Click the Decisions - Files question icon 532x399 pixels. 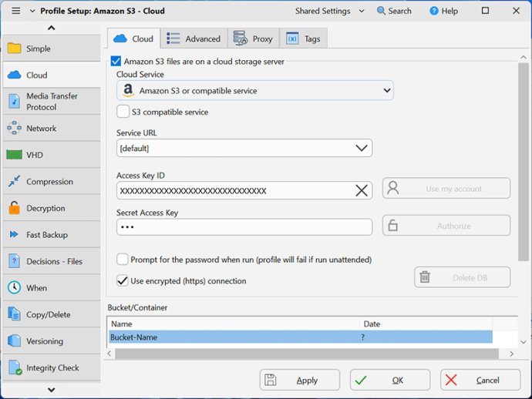coord(14,261)
